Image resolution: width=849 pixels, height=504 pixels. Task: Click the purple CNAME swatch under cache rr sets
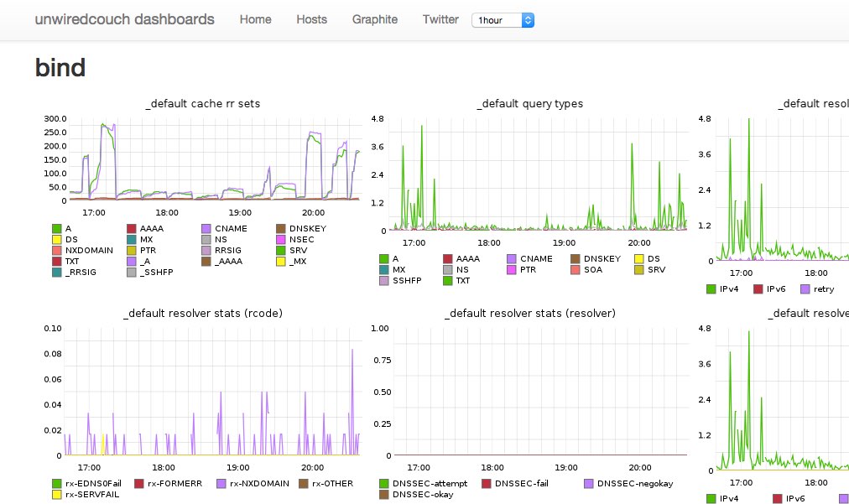pos(206,228)
